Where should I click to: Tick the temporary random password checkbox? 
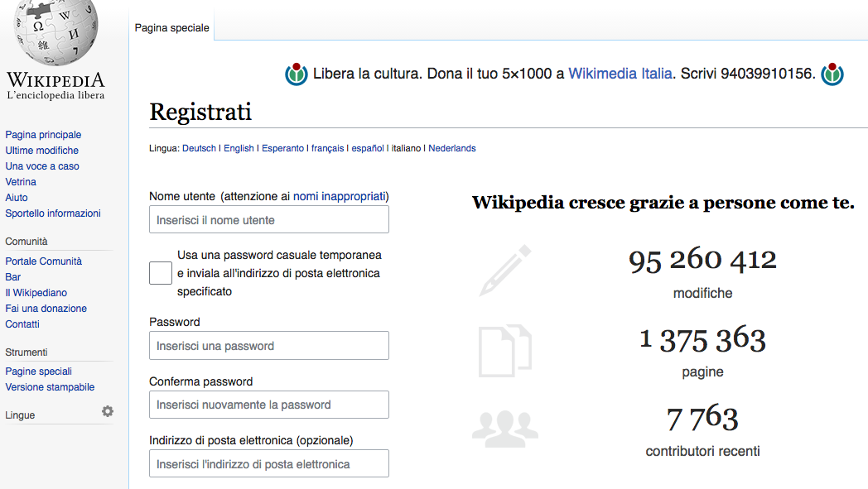[x=161, y=273]
